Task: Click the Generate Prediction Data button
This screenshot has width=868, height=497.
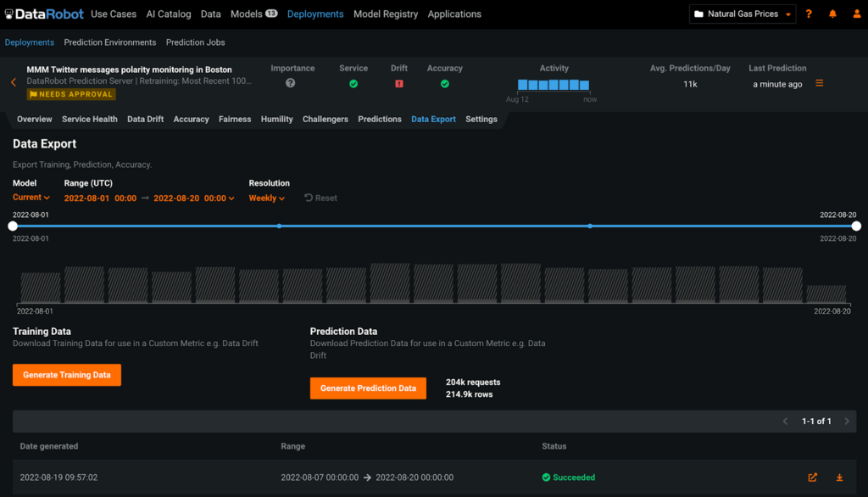Action: 368,388
